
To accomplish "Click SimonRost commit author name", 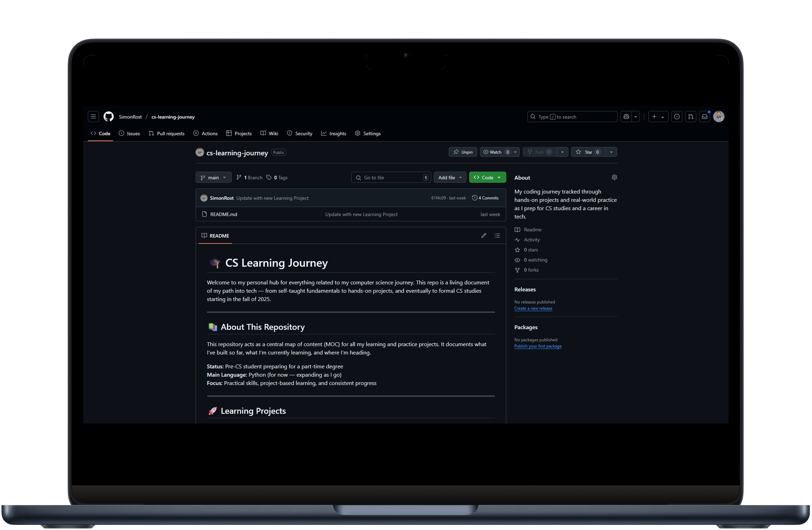I will point(222,198).
